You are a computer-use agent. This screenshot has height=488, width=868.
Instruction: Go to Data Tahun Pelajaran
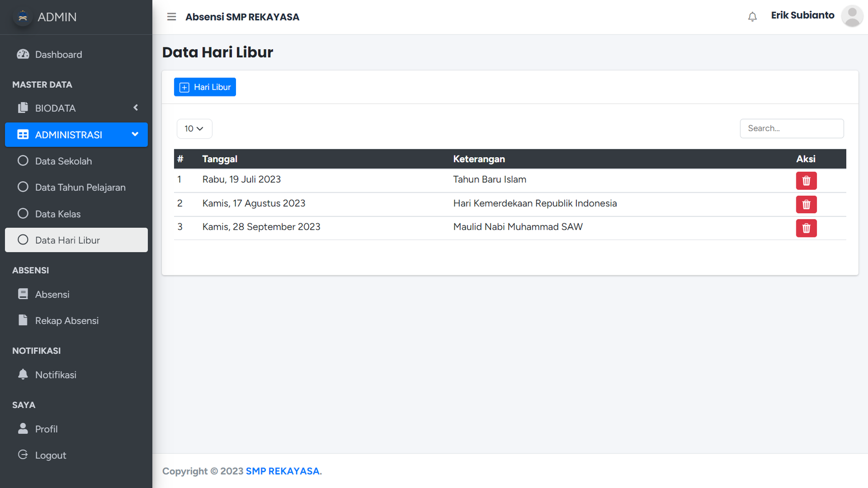[x=80, y=188]
